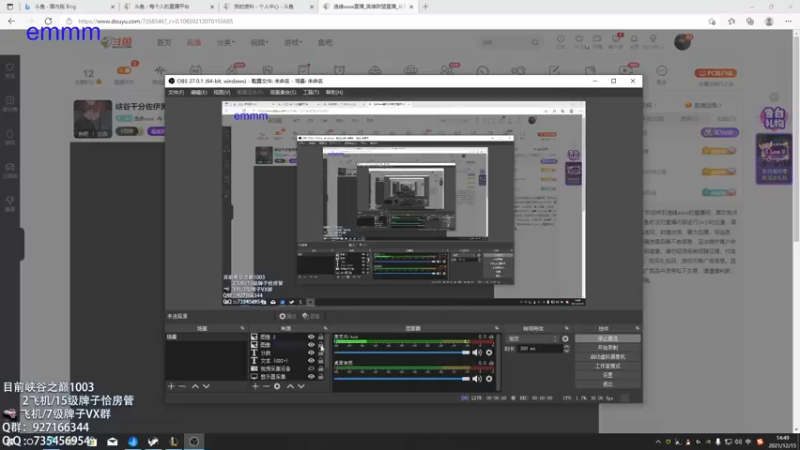Hide the 显示器采集 source
This screenshot has height=450, width=800.
(x=311, y=377)
